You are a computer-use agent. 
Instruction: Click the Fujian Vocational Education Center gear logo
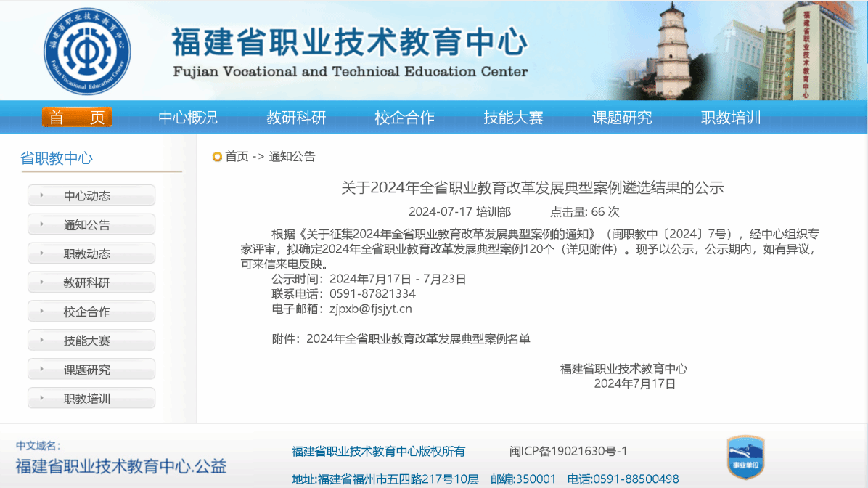(86, 50)
